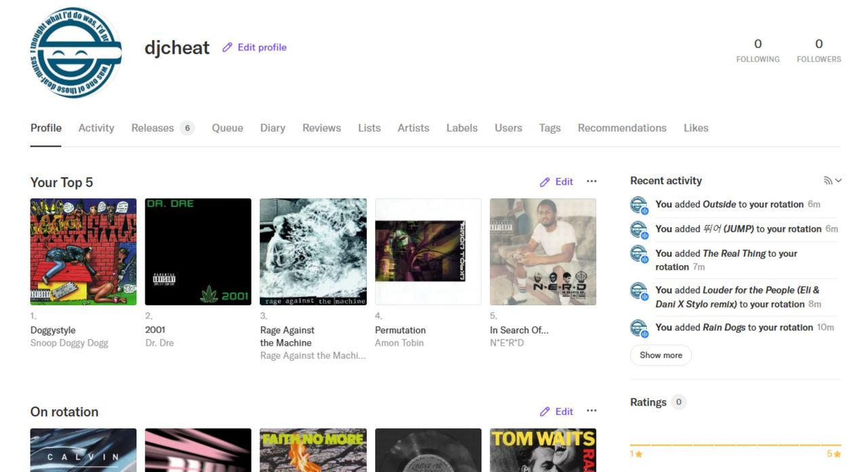
Task: Open The Real Thing in Recent activity
Action: tap(734, 254)
